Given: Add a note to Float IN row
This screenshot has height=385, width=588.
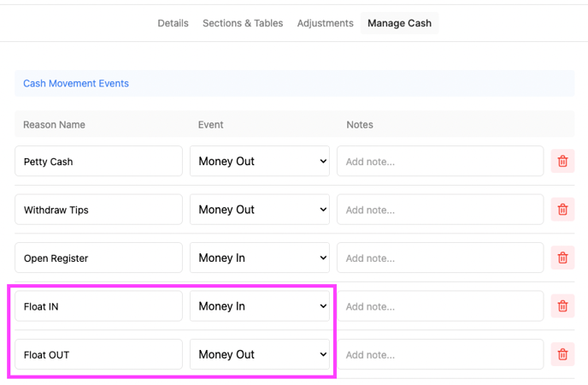Looking at the screenshot, I should [x=439, y=306].
